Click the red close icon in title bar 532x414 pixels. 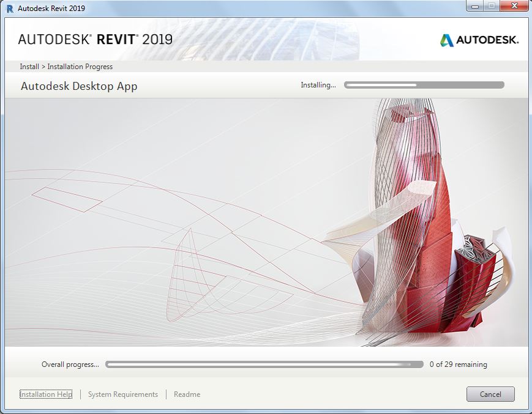(x=513, y=6)
